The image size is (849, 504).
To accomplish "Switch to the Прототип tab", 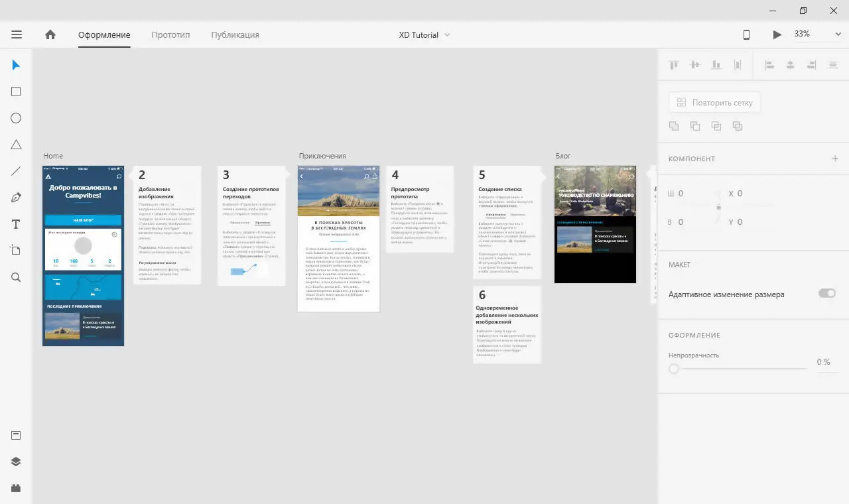I will click(x=170, y=34).
